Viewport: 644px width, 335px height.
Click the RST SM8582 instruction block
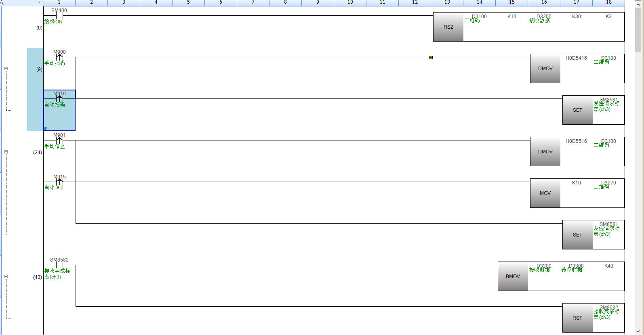pyautogui.click(x=577, y=318)
